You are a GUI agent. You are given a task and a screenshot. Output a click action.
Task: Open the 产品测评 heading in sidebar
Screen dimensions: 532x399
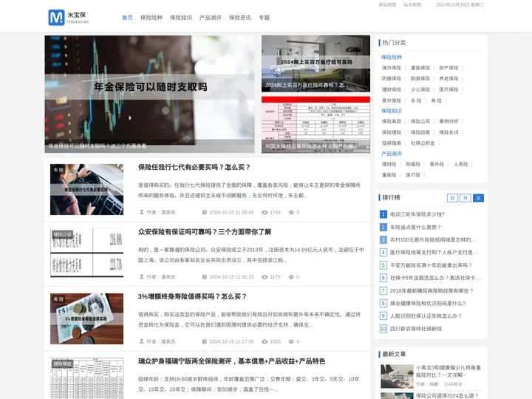[x=391, y=154]
